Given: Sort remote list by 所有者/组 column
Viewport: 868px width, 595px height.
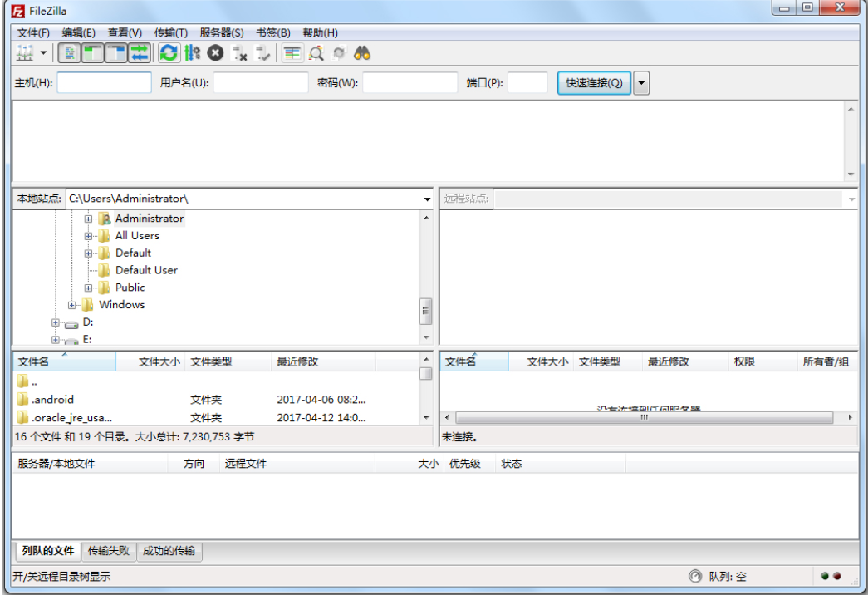Looking at the screenshot, I should click(827, 361).
